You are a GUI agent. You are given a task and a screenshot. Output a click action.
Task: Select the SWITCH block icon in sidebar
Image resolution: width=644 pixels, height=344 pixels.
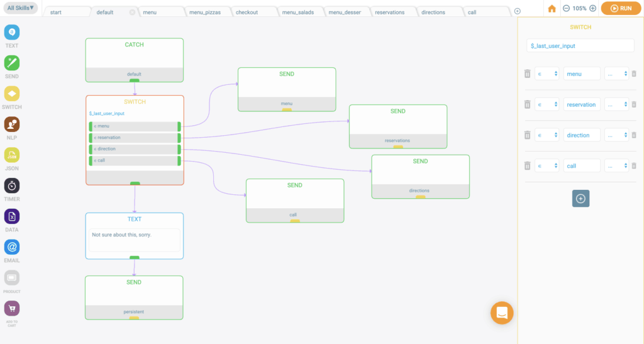(12, 94)
